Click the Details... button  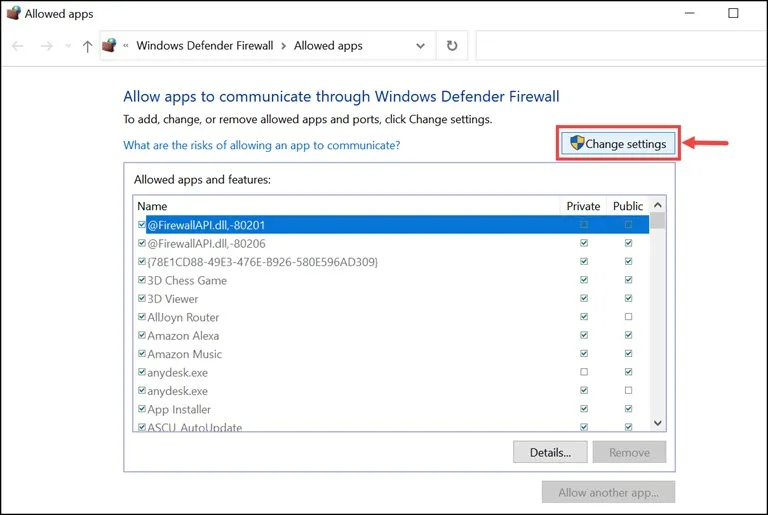(550, 452)
